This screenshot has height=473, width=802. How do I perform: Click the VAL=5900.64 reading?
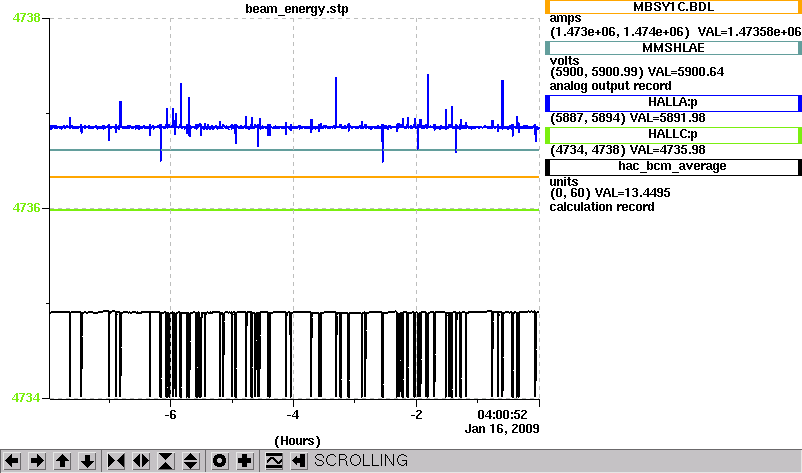point(686,72)
